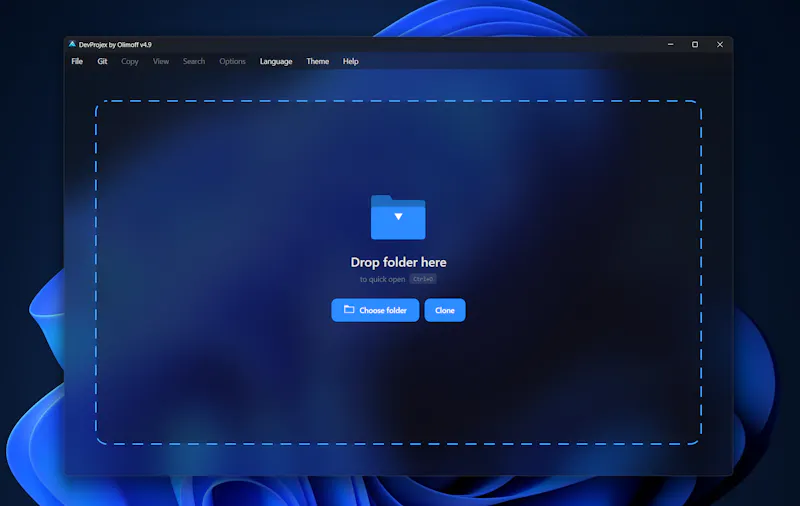Click the "to quick open" hint text

click(382, 279)
